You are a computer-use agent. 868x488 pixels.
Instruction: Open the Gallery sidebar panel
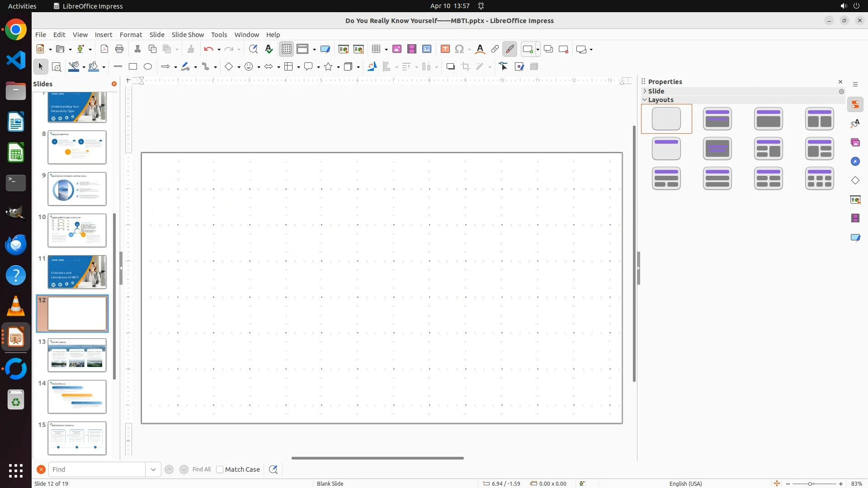coord(855,143)
